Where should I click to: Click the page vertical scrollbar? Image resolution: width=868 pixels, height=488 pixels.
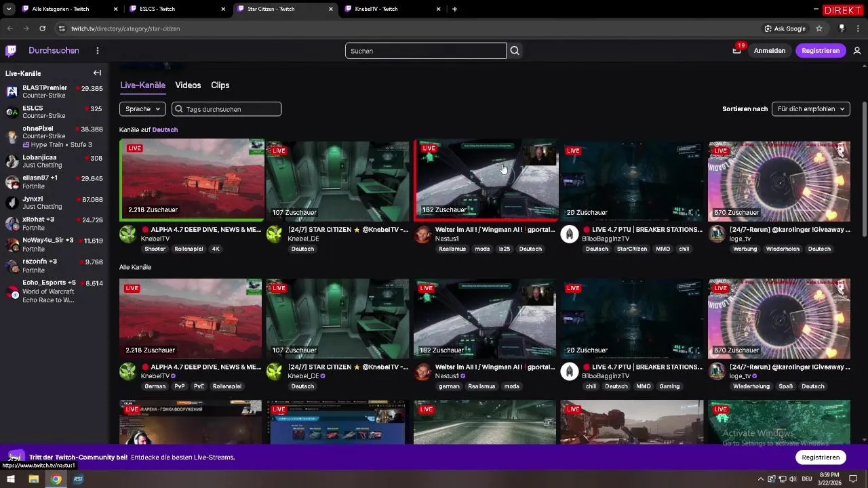[864, 169]
